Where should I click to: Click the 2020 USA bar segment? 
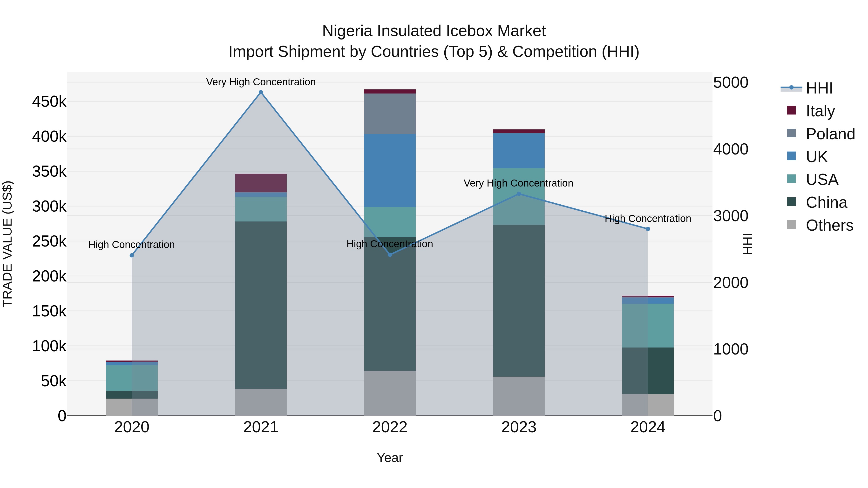132,378
